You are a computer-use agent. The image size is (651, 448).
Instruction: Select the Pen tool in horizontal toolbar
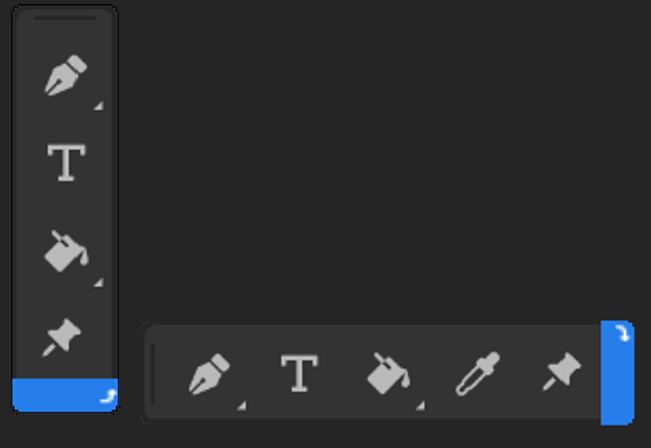pos(209,374)
